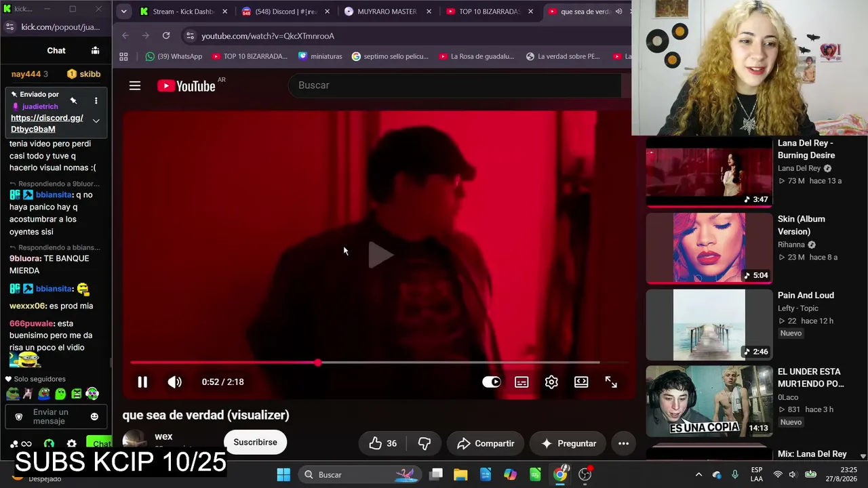Open the wex channel name link
The width and height of the screenshot is (868, 488).
(163, 436)
